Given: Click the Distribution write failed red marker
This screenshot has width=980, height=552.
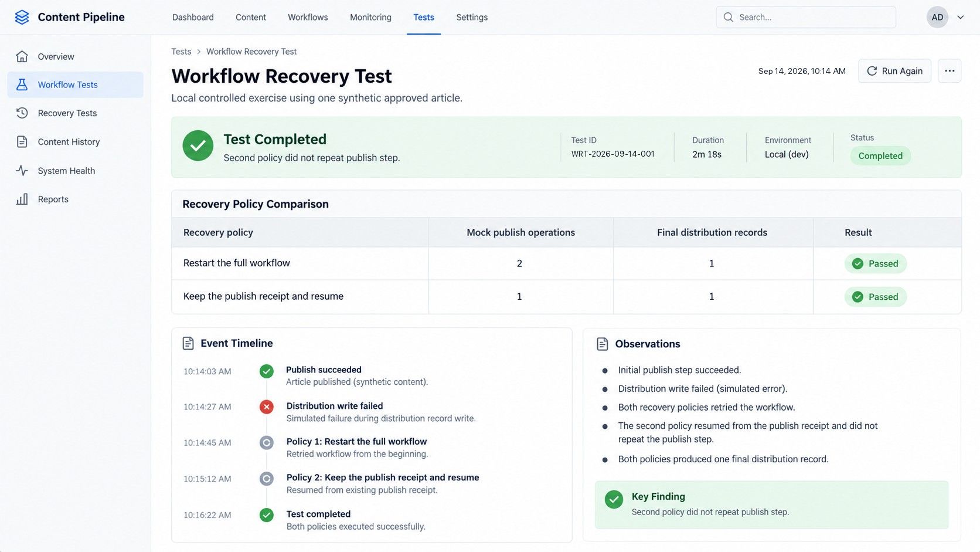Looking at the screenshot, I should click(267, 407).
